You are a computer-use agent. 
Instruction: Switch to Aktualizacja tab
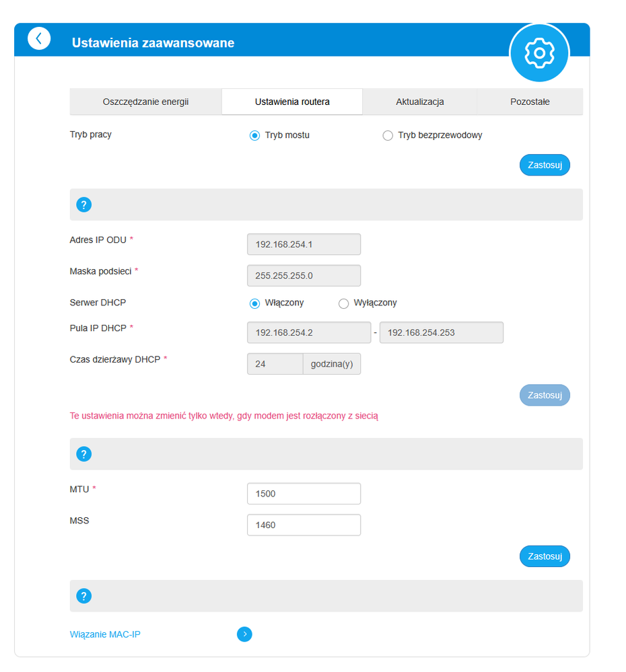click(419, 102)
